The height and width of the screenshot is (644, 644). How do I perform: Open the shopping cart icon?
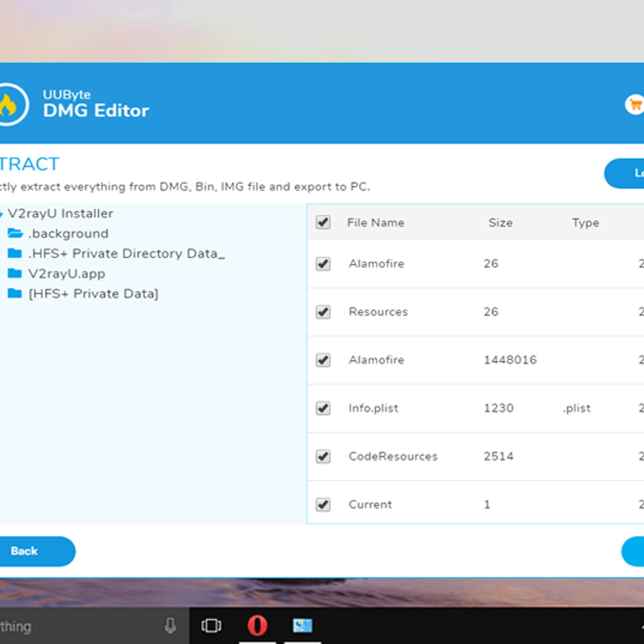[x=635, y=105]
